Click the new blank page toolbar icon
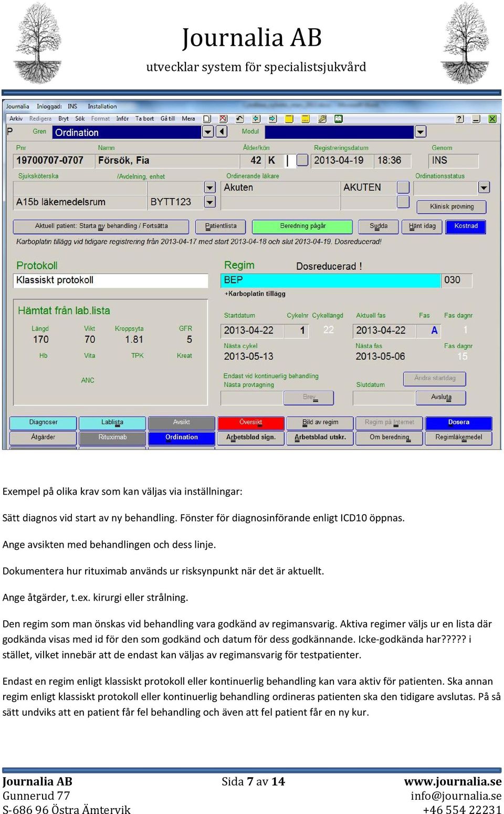 (x=207, y=119)
